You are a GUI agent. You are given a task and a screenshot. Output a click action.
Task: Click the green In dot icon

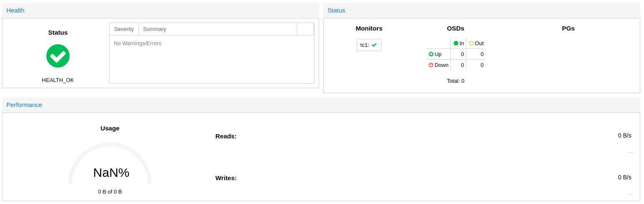coord(456,43)
